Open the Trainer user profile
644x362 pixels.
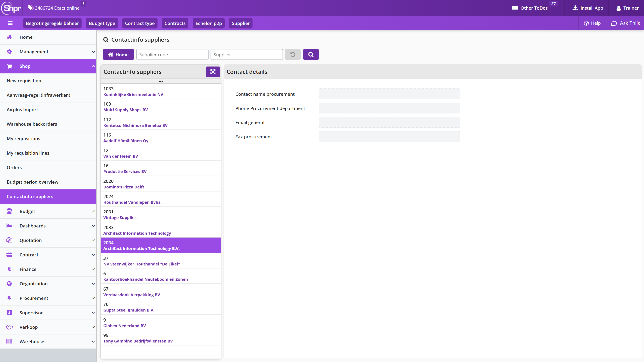[627, 8]
